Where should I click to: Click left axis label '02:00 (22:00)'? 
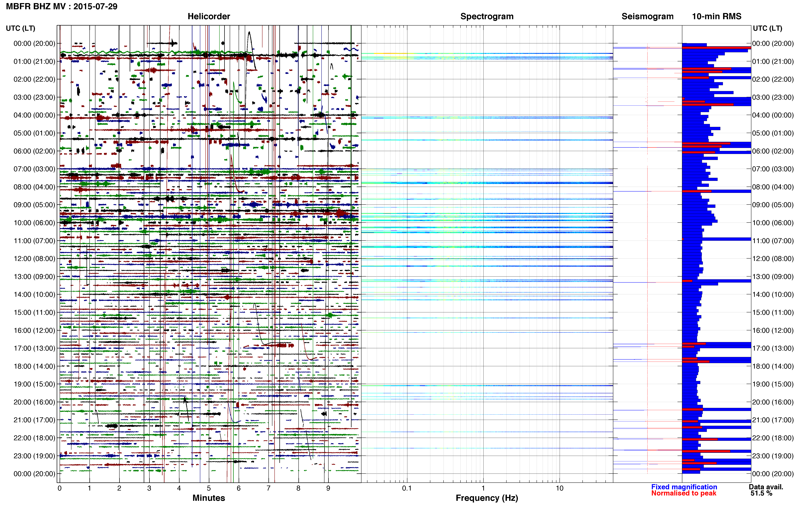pyautogui.click(x=34, y=79)
